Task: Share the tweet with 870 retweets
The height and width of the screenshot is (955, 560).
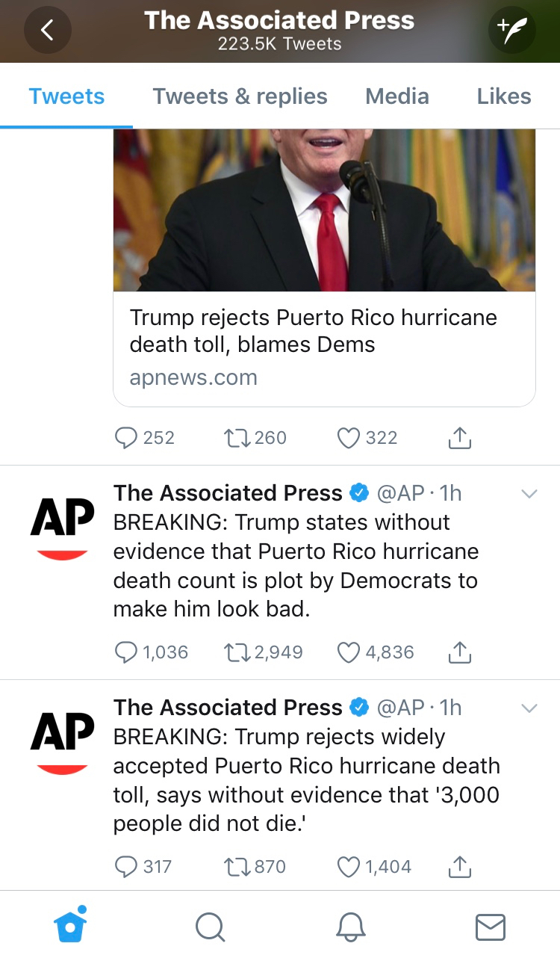Action: 460,867
